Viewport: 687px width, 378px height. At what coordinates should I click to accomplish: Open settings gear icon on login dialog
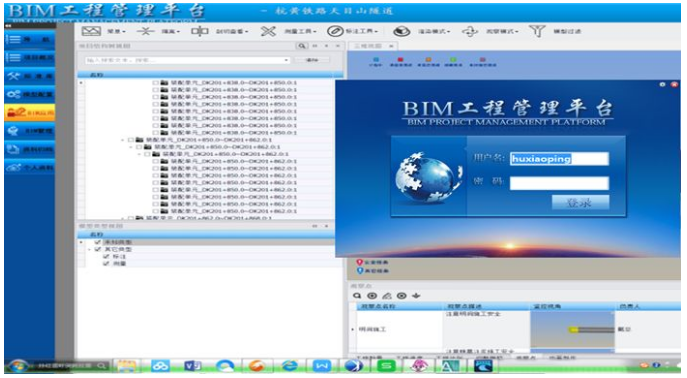(x=662, y=84)
